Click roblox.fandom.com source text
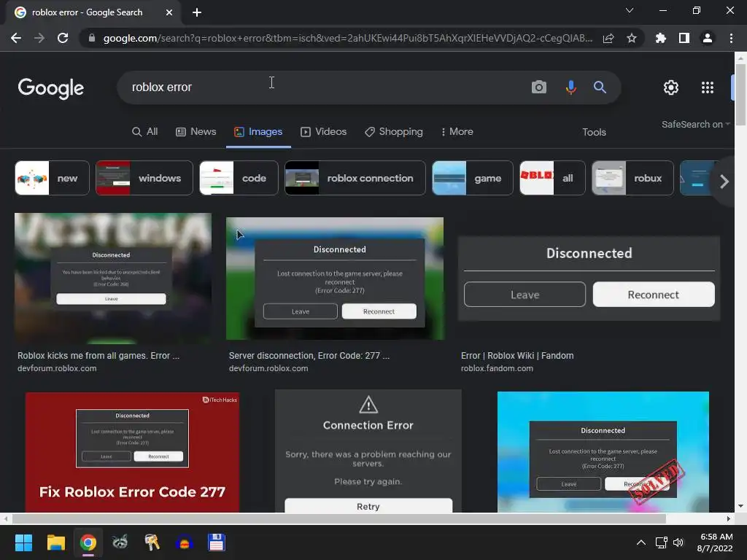This screenshot has height=560, width=747. tap(497, 368)
